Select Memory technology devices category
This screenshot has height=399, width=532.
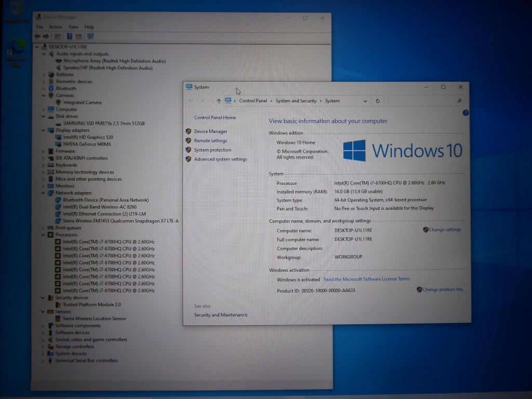[x=85, y=172]
